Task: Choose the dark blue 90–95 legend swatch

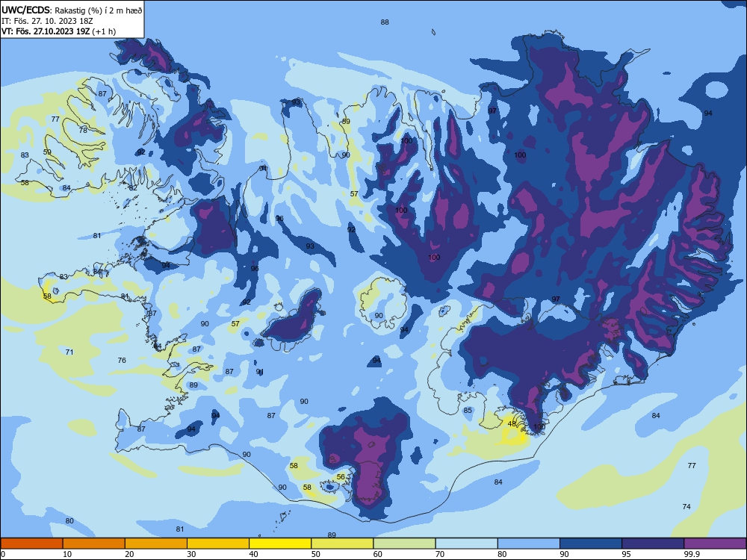Action: point(591,544)
